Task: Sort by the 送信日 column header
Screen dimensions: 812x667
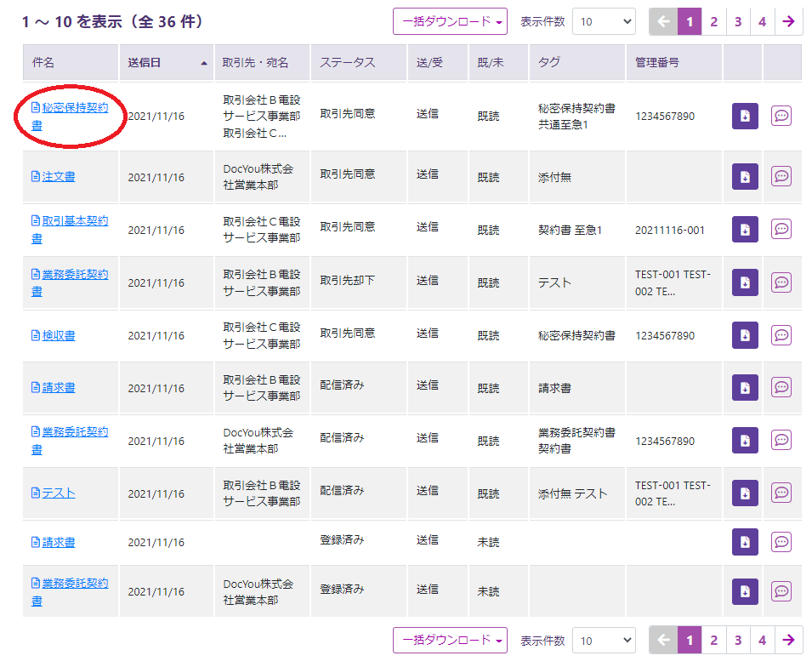Action: pyautogui.click(x=167, y=63)
